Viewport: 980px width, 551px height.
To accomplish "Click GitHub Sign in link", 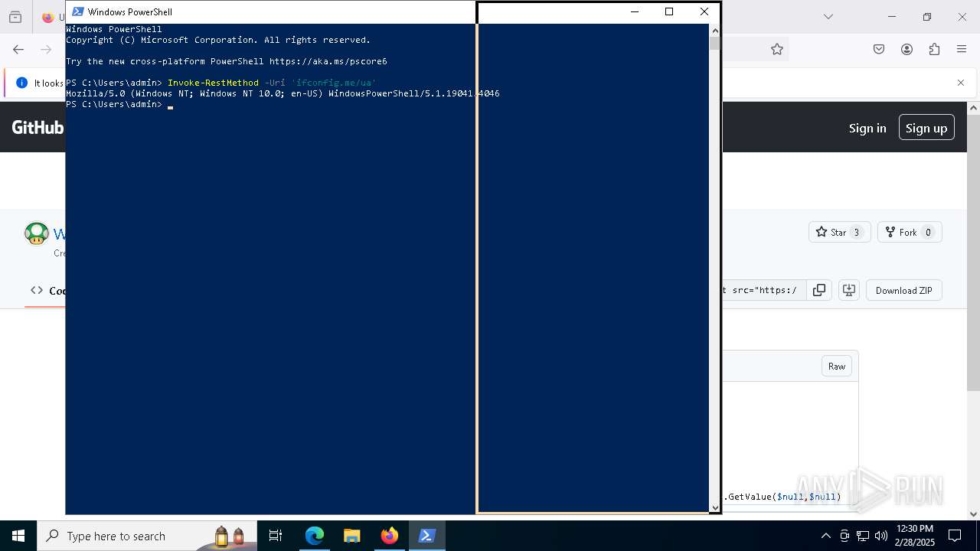I will (867, 128).
